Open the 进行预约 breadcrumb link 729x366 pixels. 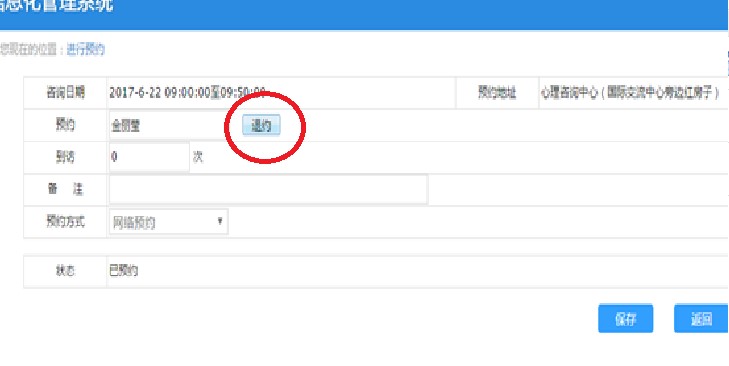[86, 49]
